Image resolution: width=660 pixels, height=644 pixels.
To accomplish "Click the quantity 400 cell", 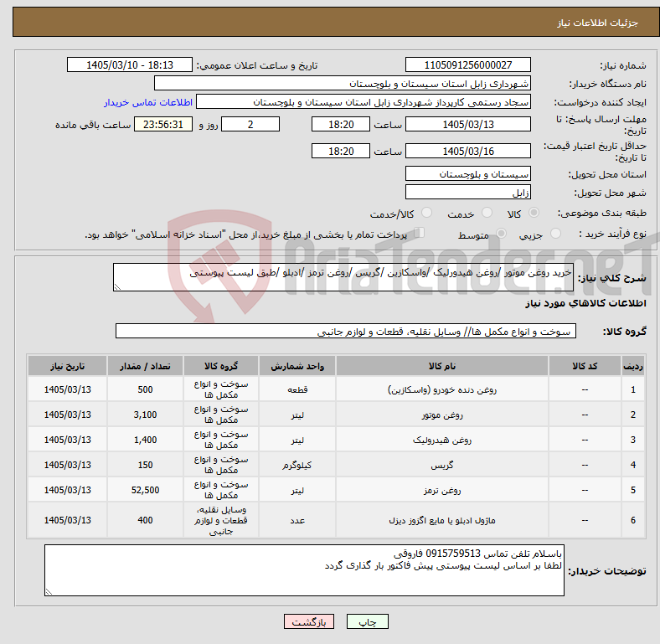I will 145,520.
